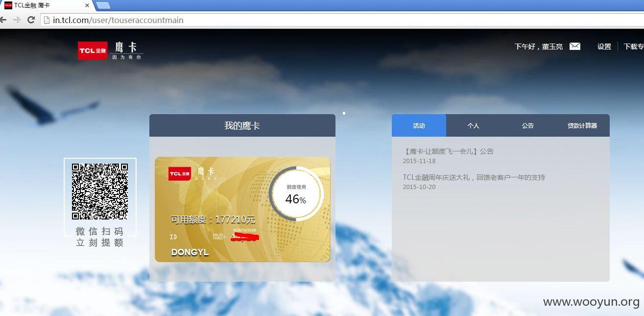This screenshot has height=316, width=644.
Task: Click the date 2015-11-18
Action: pyautogui.click(x=419, y=161)
